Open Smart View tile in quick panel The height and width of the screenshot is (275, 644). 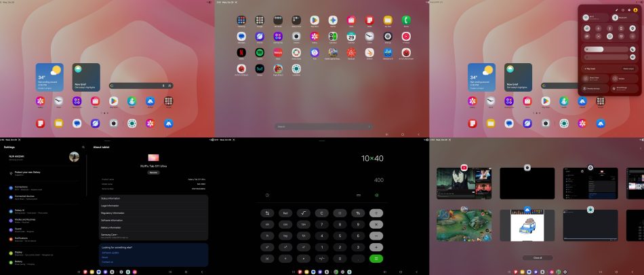click(595, 78)
